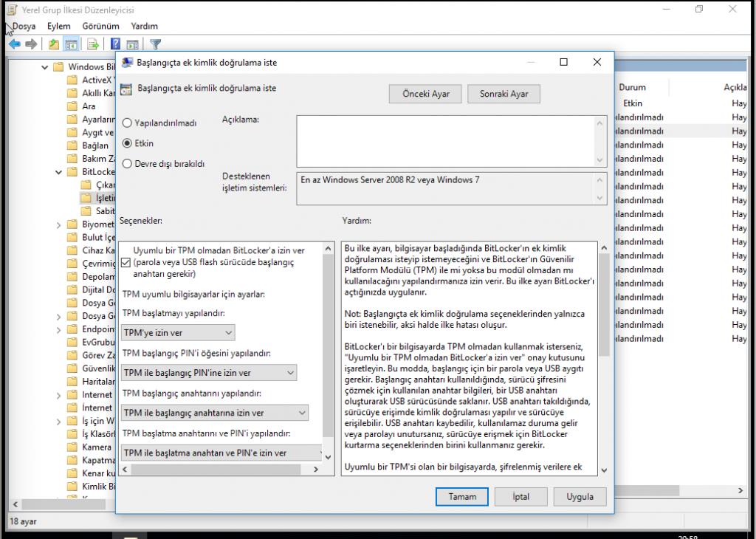
Task: Open the TPM'ye izin ver dropdown
Action: pos(178,333)
